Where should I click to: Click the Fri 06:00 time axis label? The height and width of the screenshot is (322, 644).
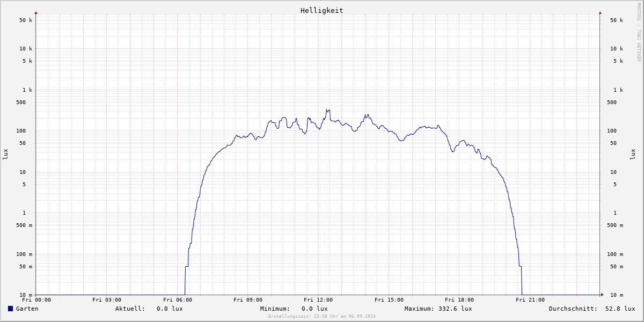tap(178, 300)
